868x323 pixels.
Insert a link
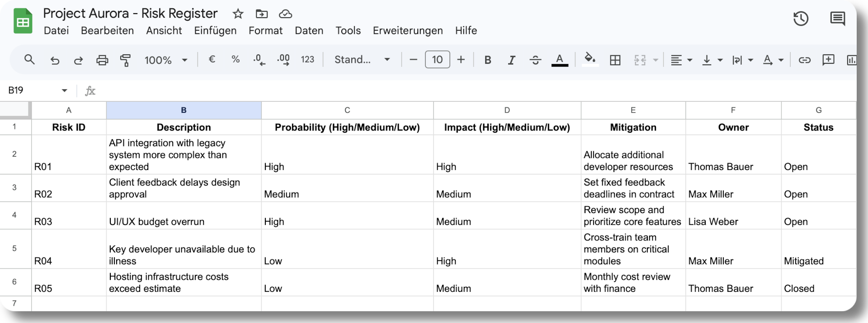click(805, 60)
